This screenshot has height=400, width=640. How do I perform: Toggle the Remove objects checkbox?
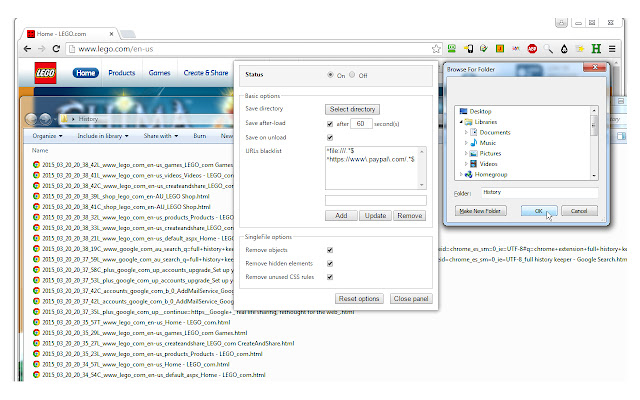330,250
